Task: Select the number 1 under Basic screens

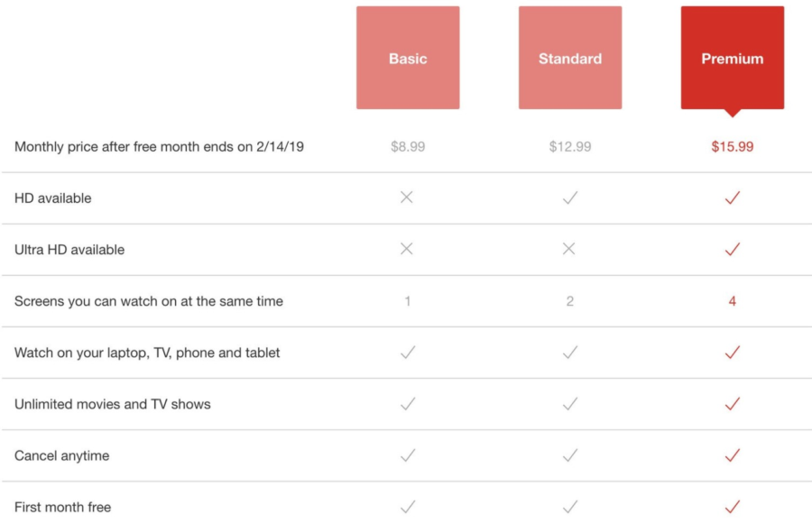Action: point(408,300)
